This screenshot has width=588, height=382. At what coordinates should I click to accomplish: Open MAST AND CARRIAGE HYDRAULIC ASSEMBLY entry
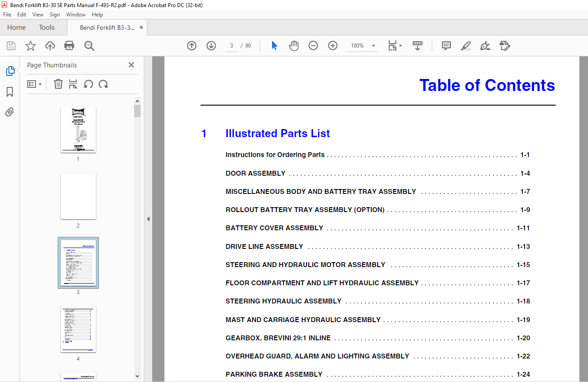point(378,320)
